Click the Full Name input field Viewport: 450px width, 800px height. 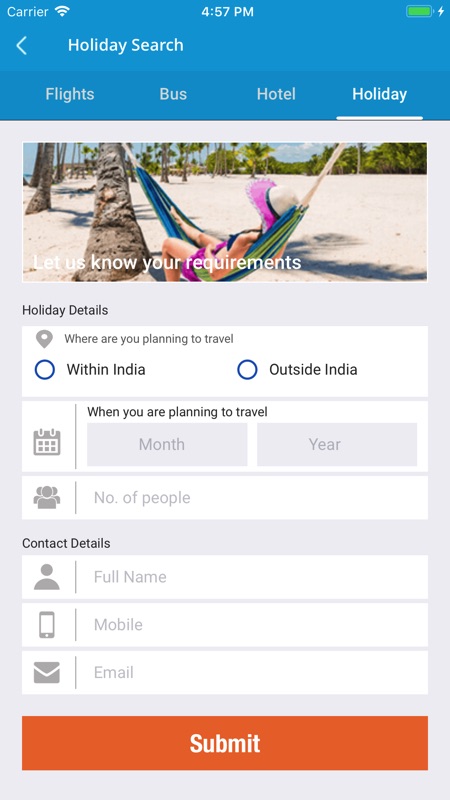(x=252, y=577)
